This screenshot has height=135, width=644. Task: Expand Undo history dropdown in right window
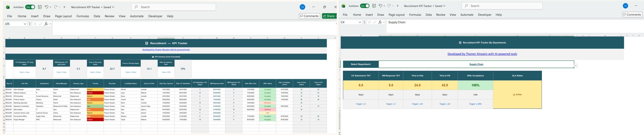(384, 6)
